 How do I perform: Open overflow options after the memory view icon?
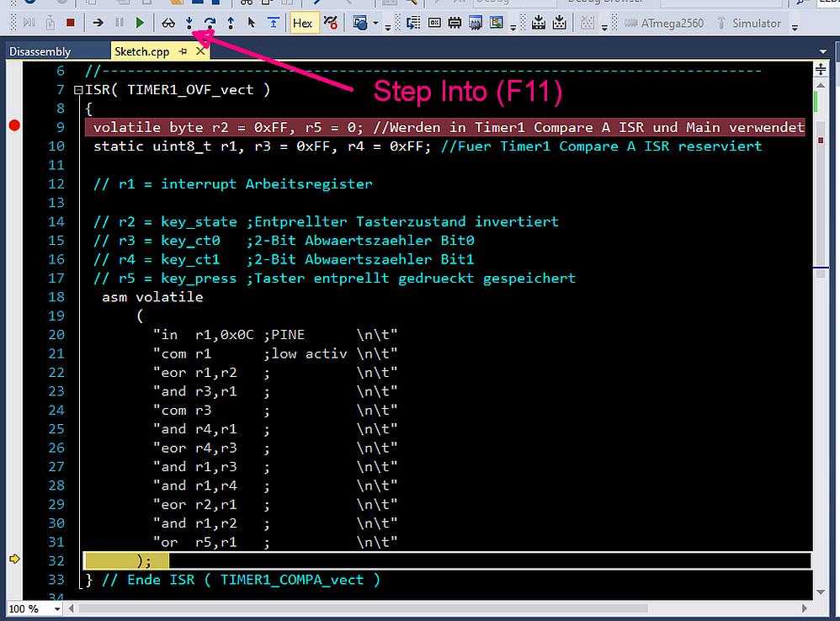pyautogui.click(x=513, y=27)
